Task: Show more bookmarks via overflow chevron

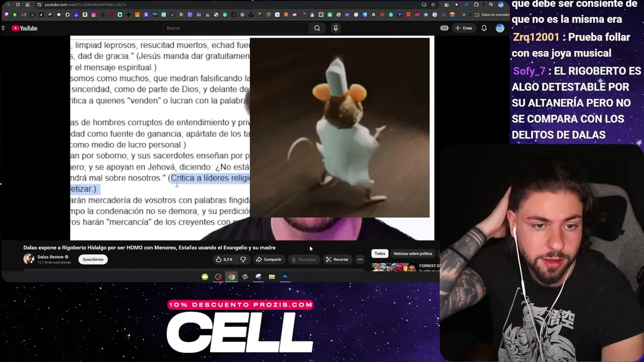Action: [464, 15]
